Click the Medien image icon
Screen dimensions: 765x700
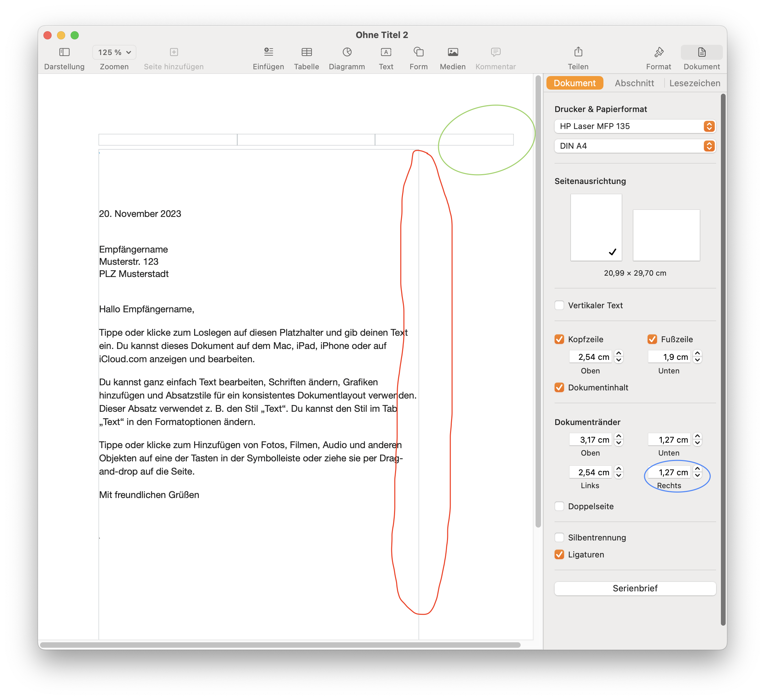[x=452, y=52]
